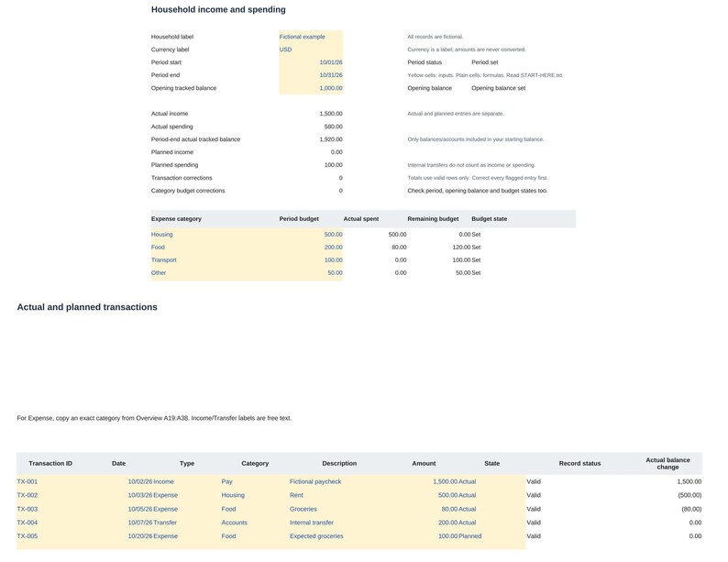Click the Planned income value 0.00
This screenshot has width=728, height=562.
click(x=336, y=152)
